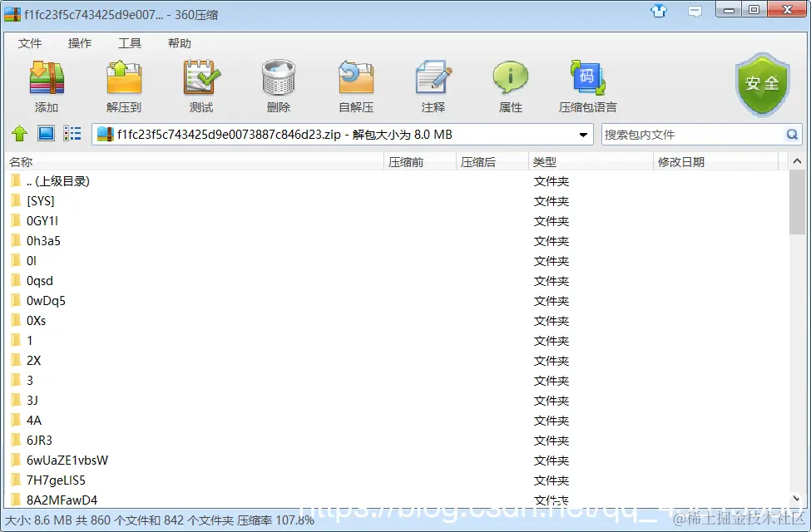The width and height of the screenshot is (811, 532).
Task: Switch to large icon view button
Action: pos(46,134)
